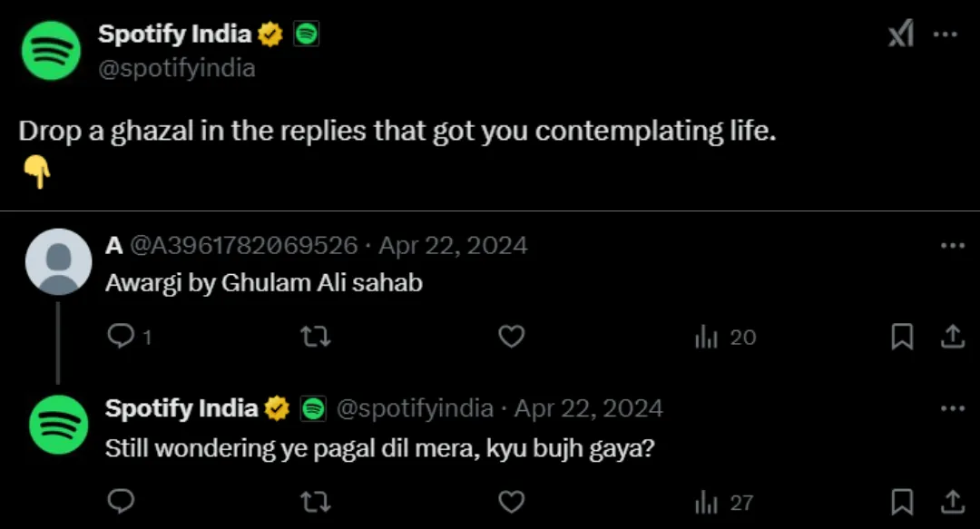Share the Awargi by Ghulam Ali comment

click(953, 336)
